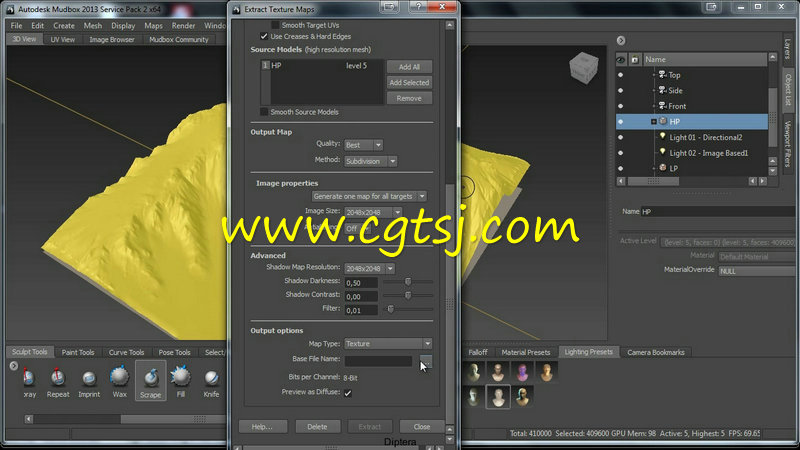This screenshot has width=800, height=450.
Task: Click the Shadow Contrast slider
Action: 408,295
